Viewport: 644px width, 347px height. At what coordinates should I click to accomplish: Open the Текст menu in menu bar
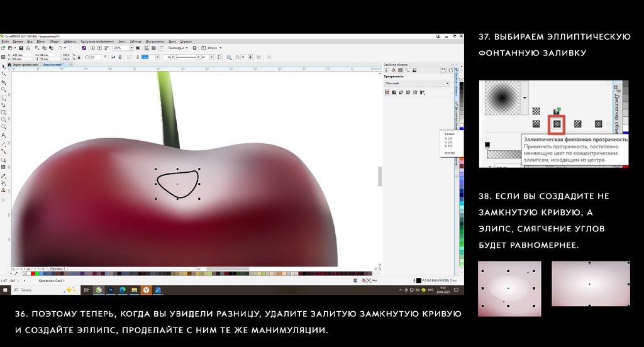[122, 41]
